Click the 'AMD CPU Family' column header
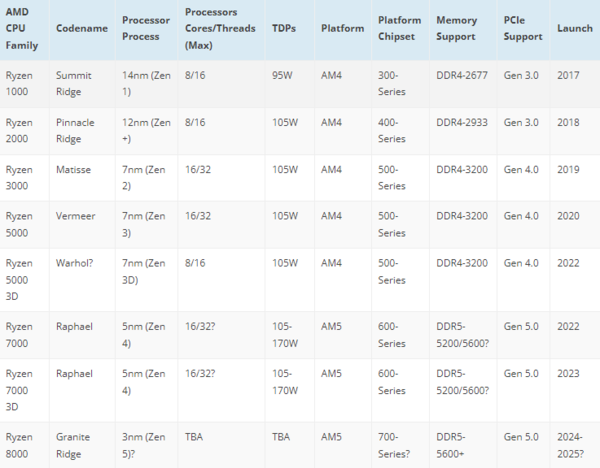This screenshot has width=600, height=468. [22, 29]
